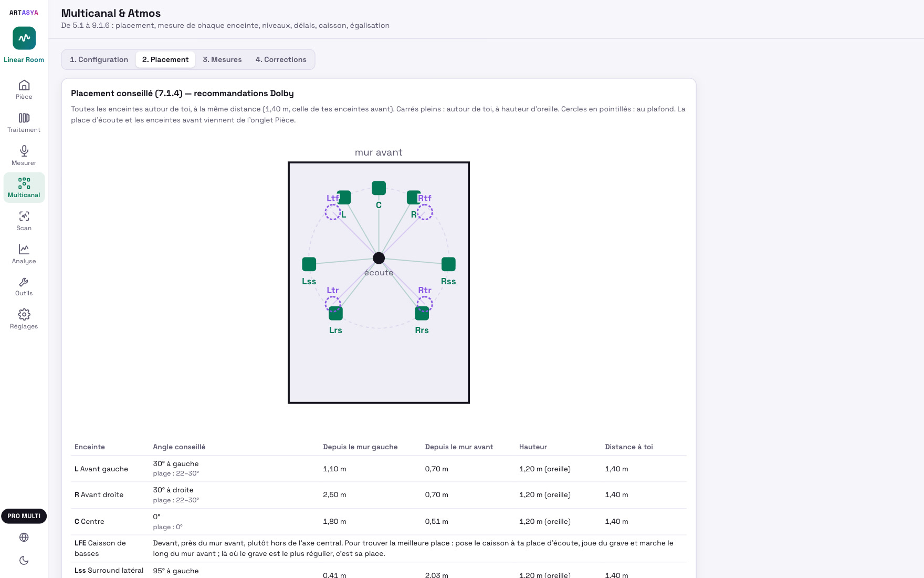Click the 'Distance à toi' column header
The width and height of the screenshot is (924, 578).
pos(628,447)
